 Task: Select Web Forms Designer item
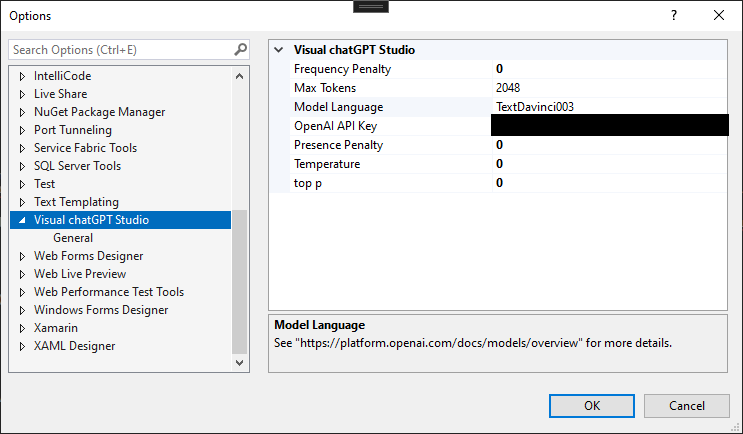pos(89,256)
